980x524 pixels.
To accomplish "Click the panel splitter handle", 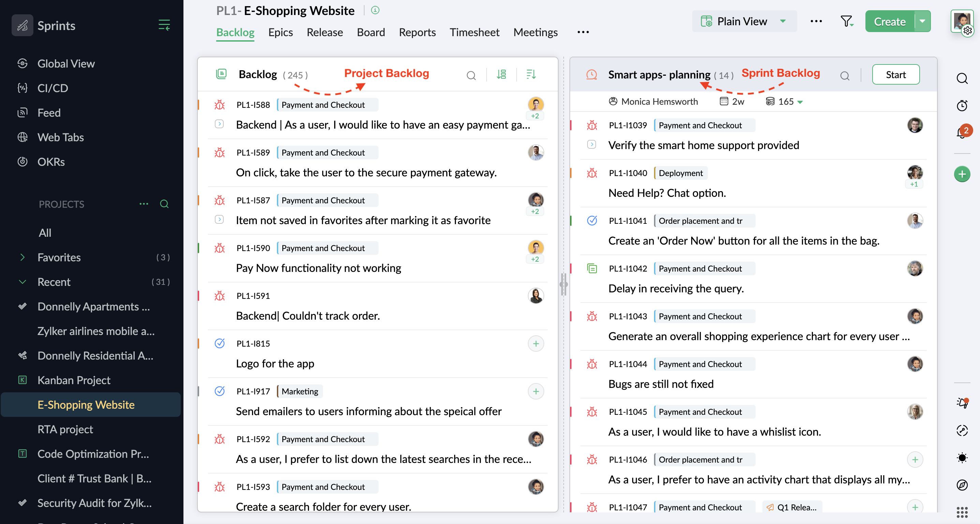I will click(x=563, y=284).
